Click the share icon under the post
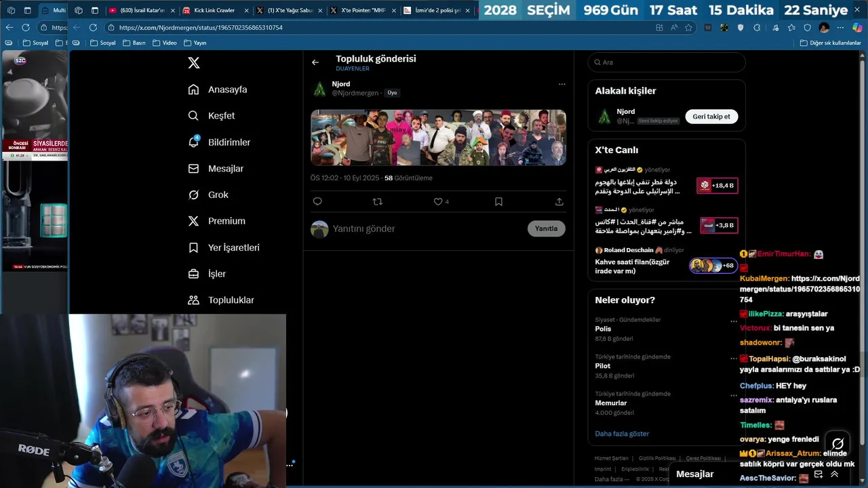The width and height of the screenshot is (868, 488). point(559,201)
